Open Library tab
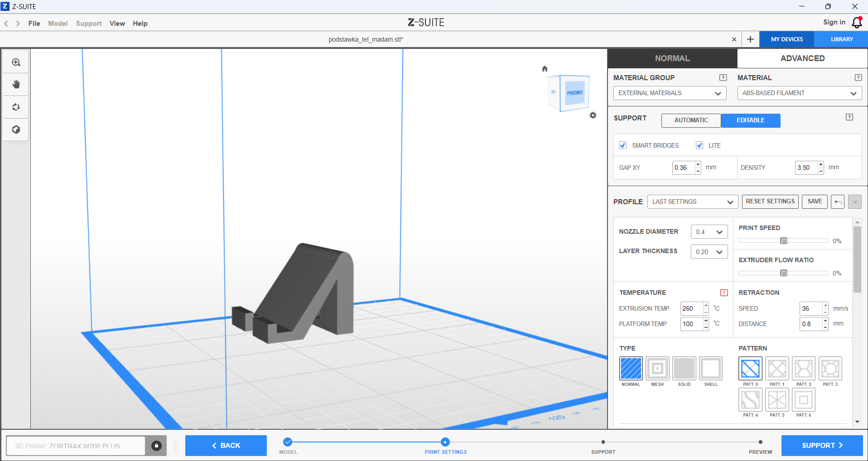 [x=841, y=39]
